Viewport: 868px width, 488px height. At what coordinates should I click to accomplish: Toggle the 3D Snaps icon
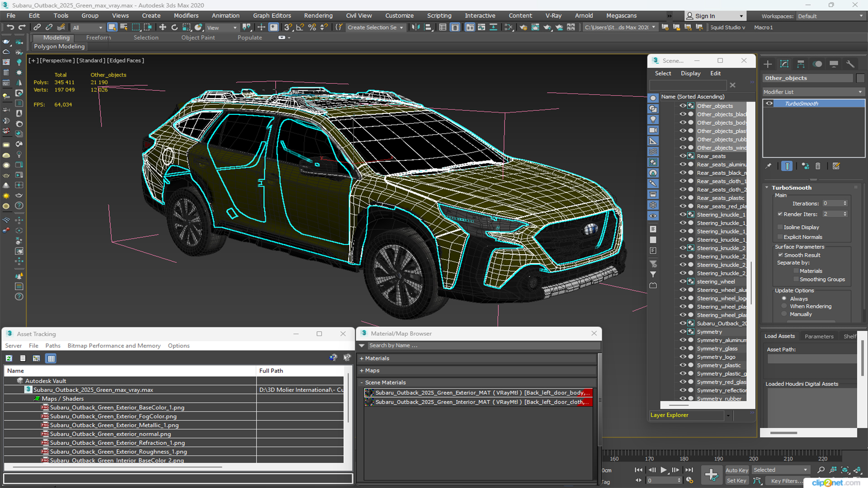288,28
